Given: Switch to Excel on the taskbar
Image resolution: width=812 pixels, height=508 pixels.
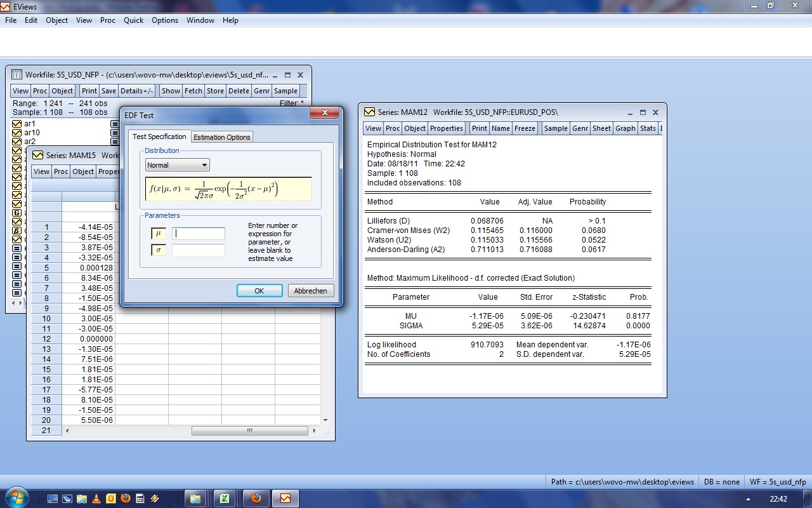Looking at the screenshot, I should [x=224, y=498].
